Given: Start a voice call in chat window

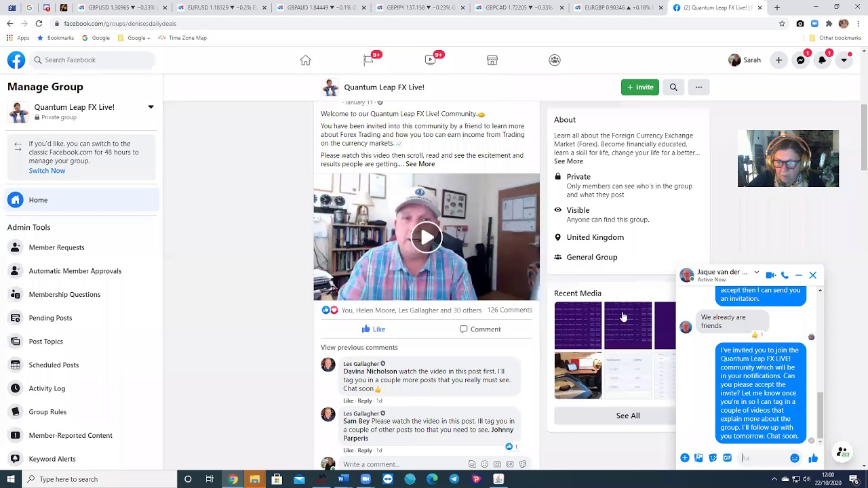Looking at the screenshot, I should click(785, 275).
